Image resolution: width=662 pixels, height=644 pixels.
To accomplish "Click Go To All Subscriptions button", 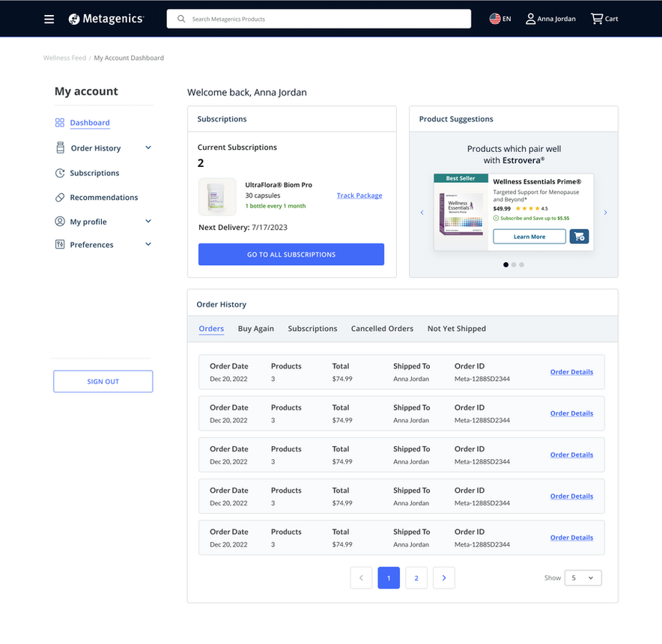I will point(291,254).
